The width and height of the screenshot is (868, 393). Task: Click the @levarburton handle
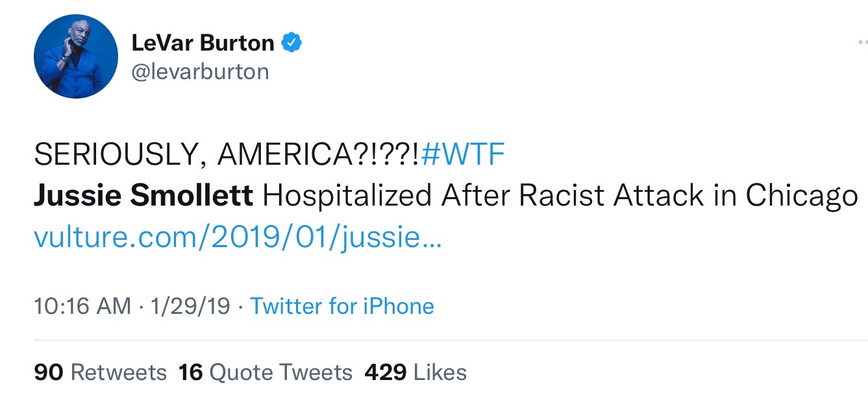click(x=200, y=71)
